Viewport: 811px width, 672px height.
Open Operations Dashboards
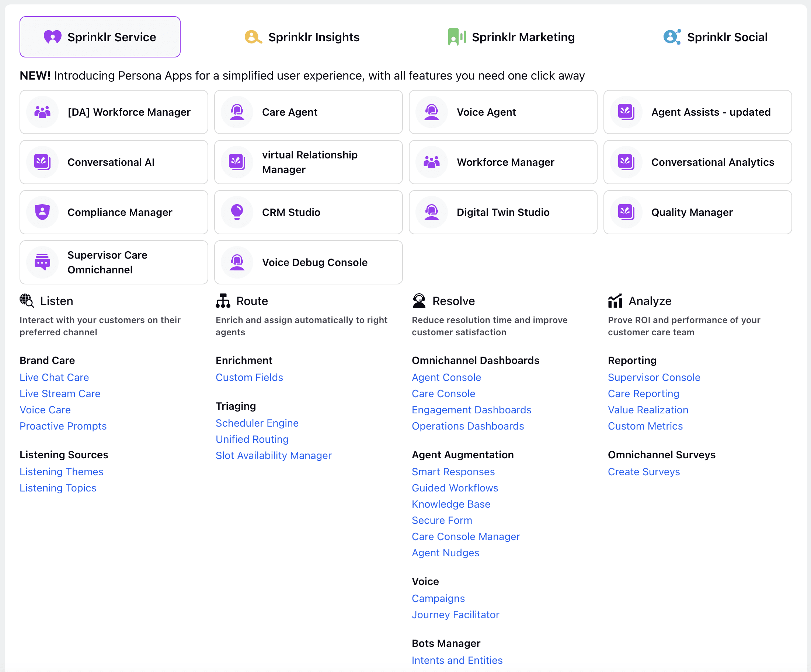click(x=468, y=426)
